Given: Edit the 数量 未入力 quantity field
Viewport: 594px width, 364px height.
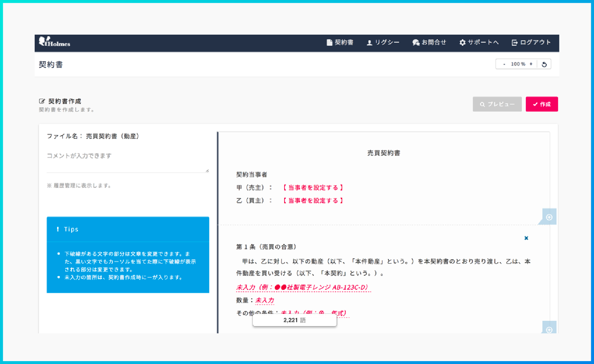Looking at the screenshot, I should [265, 300].
